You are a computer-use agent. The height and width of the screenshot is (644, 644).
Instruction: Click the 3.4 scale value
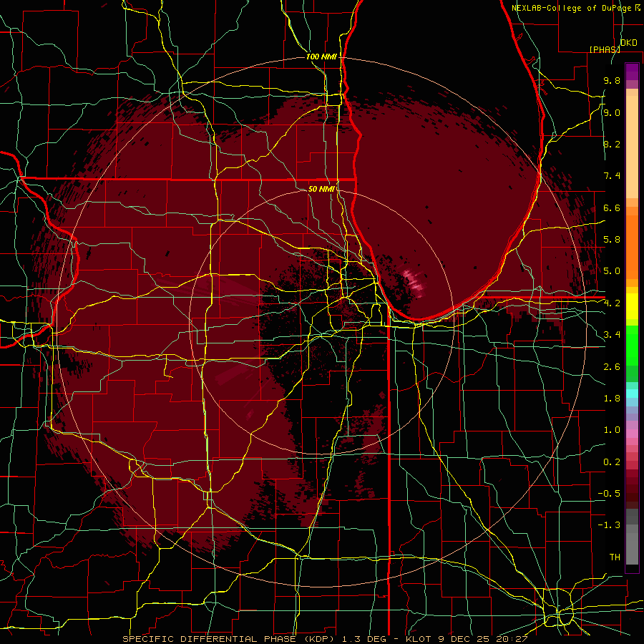tap(612, 335)
